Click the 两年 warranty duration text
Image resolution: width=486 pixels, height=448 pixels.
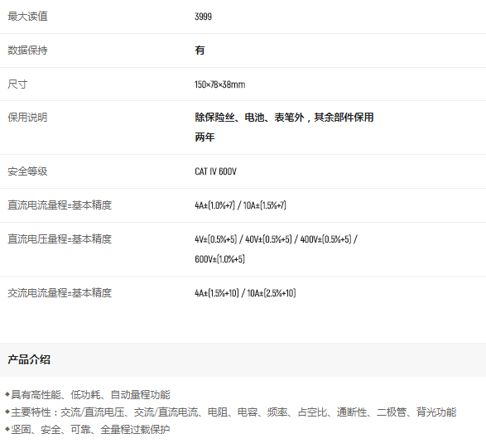point(205,137)
